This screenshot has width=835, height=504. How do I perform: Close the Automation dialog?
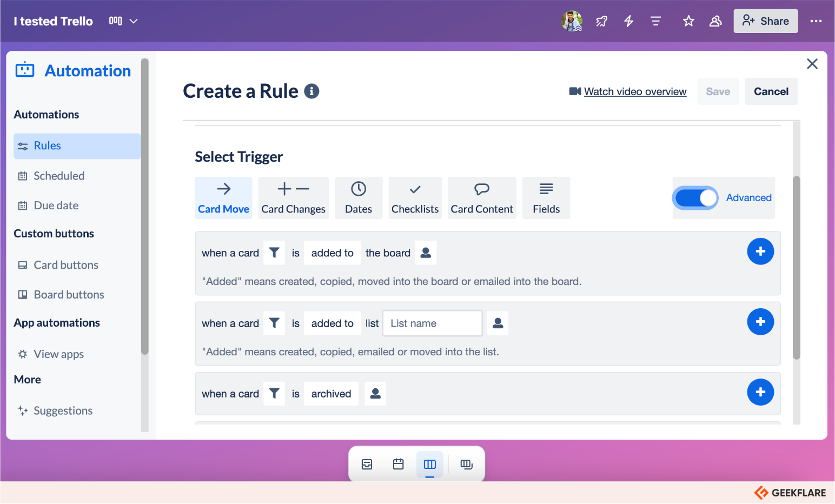(812, 64)
